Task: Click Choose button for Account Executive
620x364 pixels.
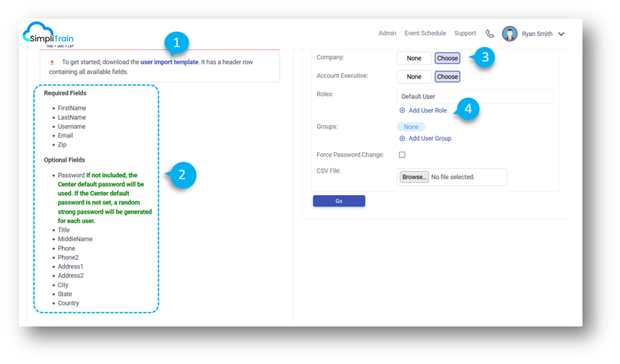Action: pos(447,77)
